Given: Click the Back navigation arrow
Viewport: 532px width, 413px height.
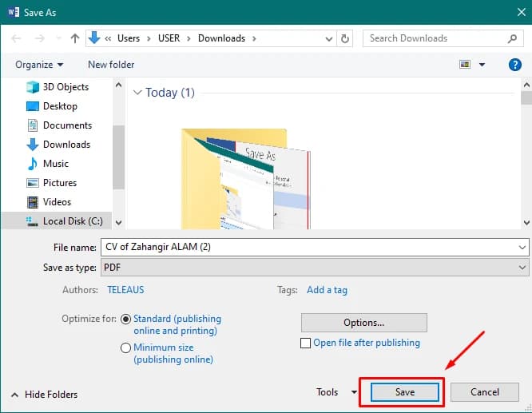Looking at the screenshot, I should click(x=16, y=38).
